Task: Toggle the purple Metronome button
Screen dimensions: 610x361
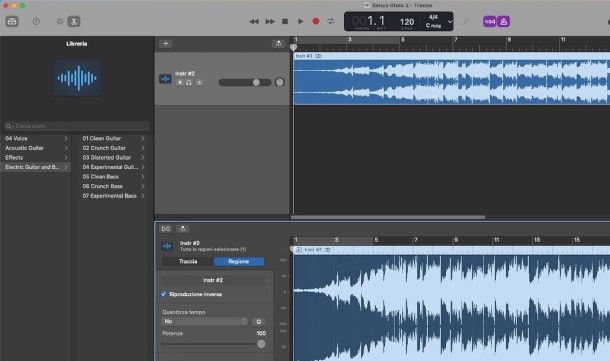Action: tap(504, 21)
